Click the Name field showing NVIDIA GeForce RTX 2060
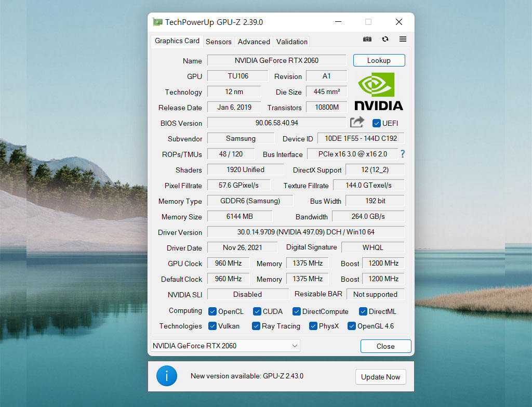This screenshot has width=532, height=407. [277, 60]
